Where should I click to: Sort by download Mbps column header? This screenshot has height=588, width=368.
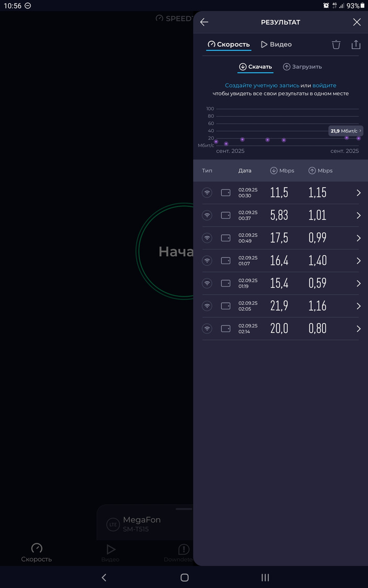tap(282, 171)
